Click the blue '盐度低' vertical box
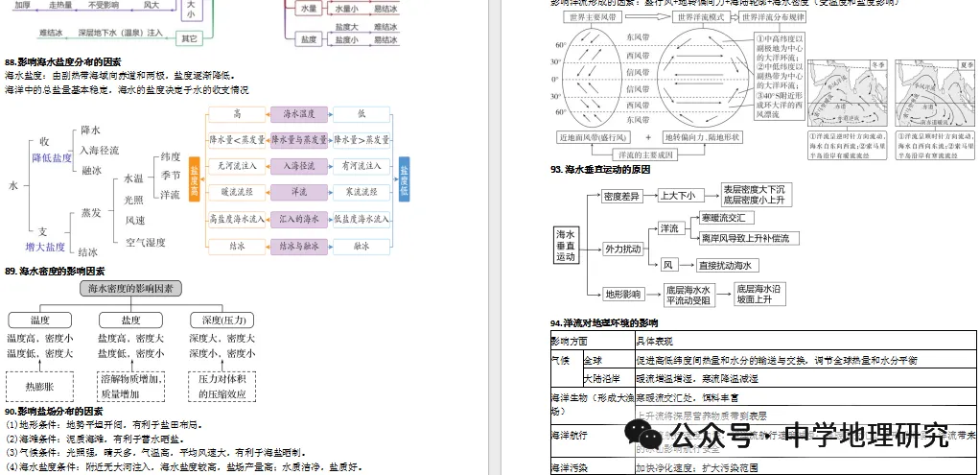980x475 pixels. click(404, 178)
